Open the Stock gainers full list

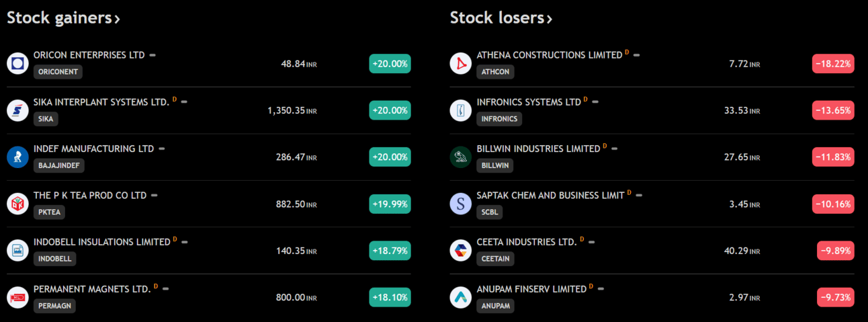click(63, 18)
